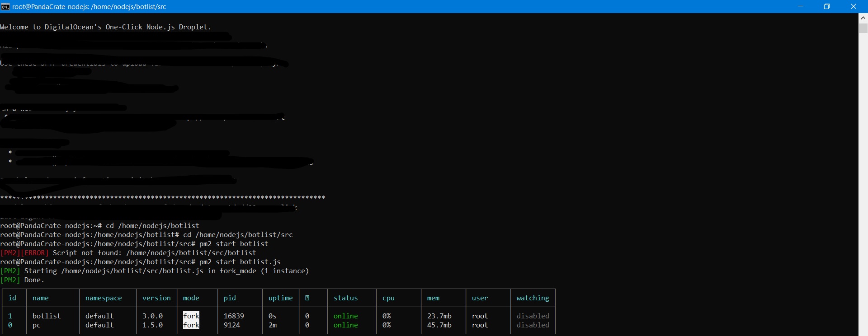Click 'pm2 start botlist.js' command text

tap(240, 262)
